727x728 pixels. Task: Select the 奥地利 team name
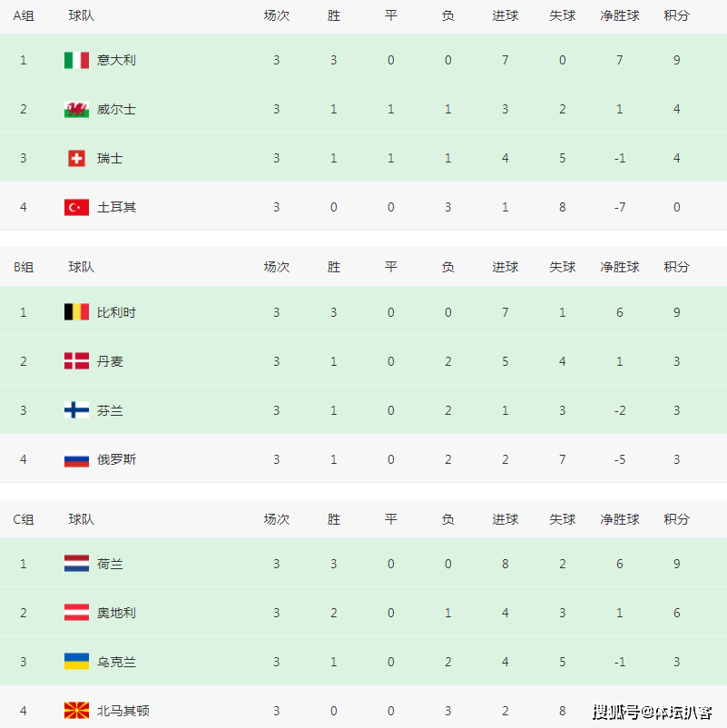[116, 613]
